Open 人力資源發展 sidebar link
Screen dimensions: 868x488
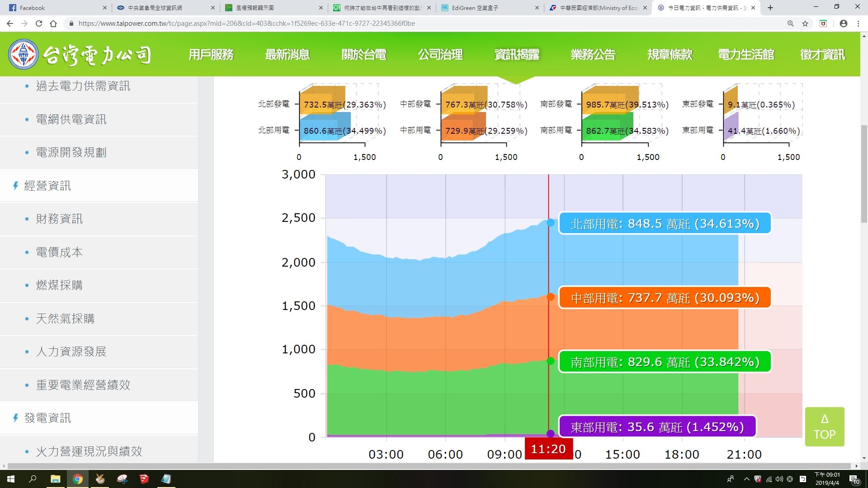pyautogui.click(x=71, y=352)
